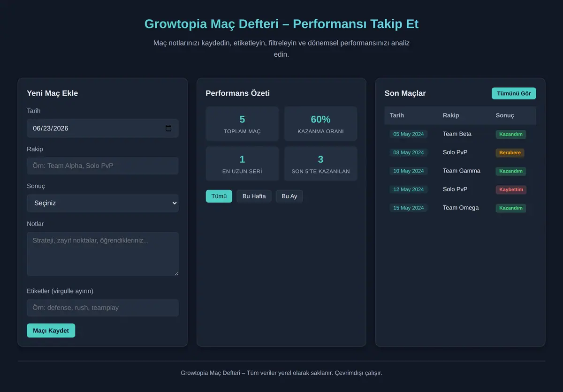Click the Team Beta opponent cell
The image size is (563, 392).
pos(457,134)
